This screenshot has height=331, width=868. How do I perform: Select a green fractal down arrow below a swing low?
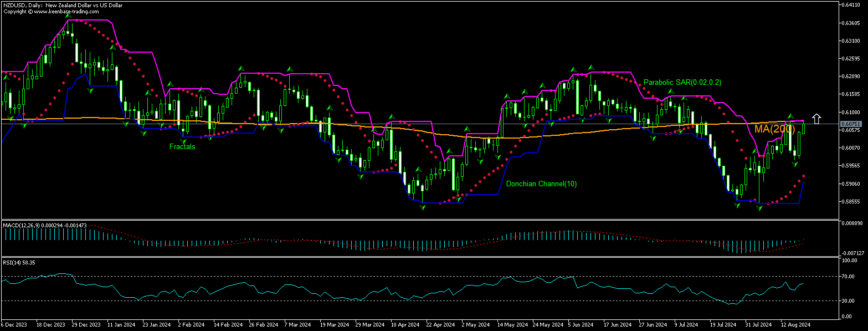pyautogui.click(x=423, y=207)
